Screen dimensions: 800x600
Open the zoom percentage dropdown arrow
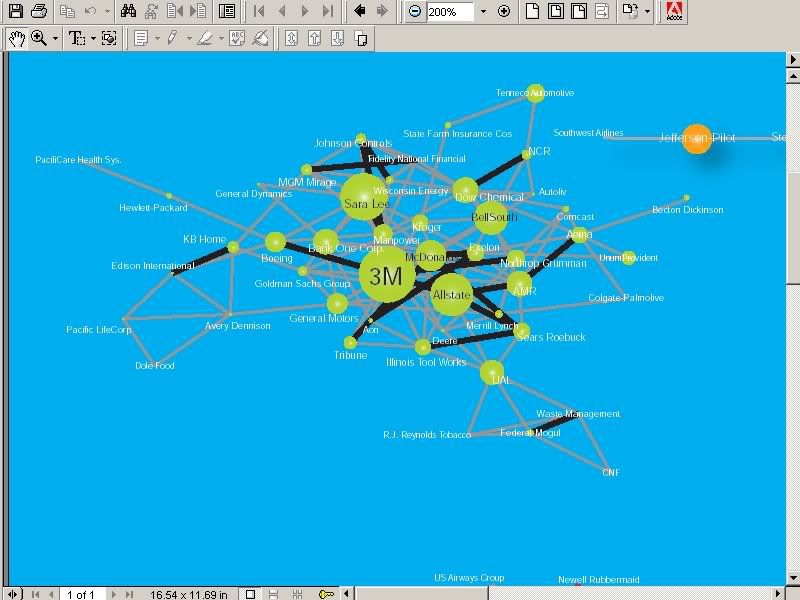tap(483, 12)
